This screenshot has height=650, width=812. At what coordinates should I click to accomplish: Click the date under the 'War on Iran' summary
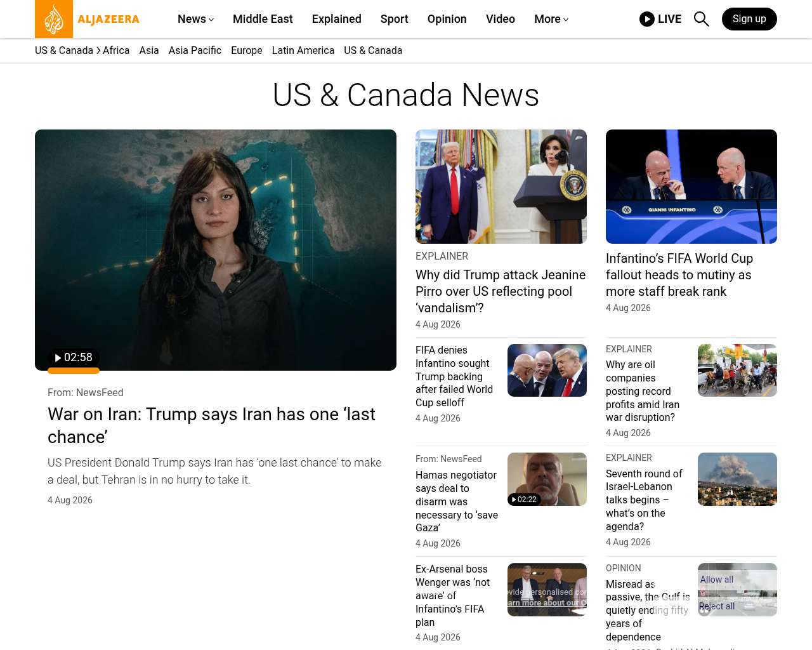pos(70,500)
